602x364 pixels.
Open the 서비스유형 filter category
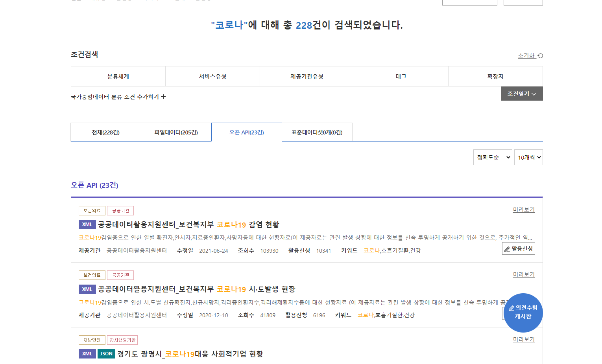click(212, 76)
